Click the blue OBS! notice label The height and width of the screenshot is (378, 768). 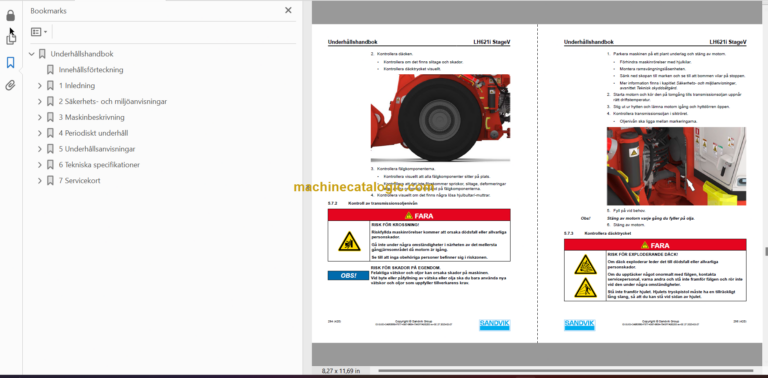pyautogui.click(x=348, y=276)
